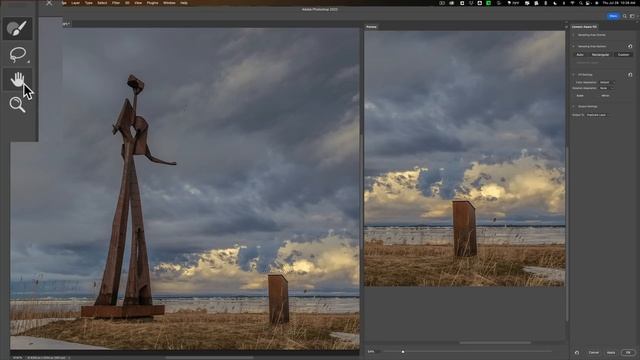Click the Cancel button

593,352
